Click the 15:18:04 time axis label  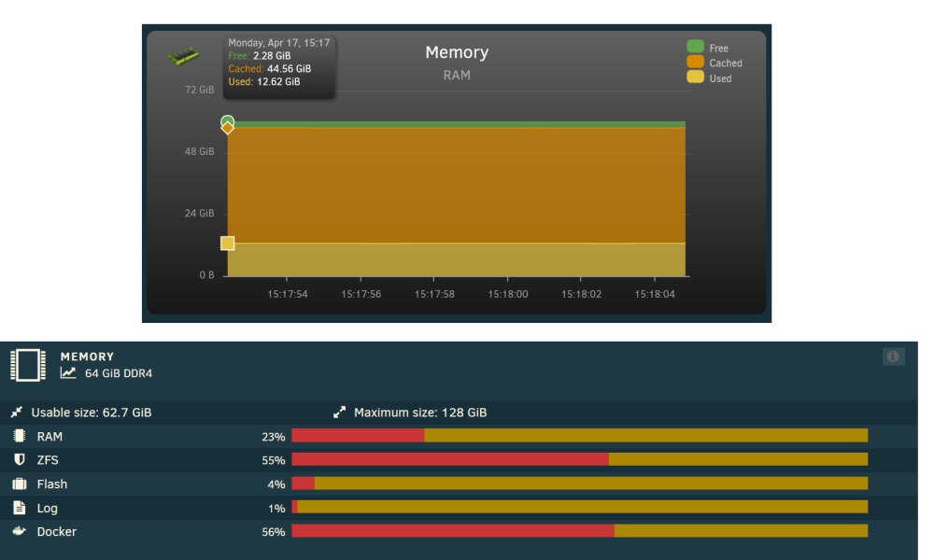coord(655,294)
